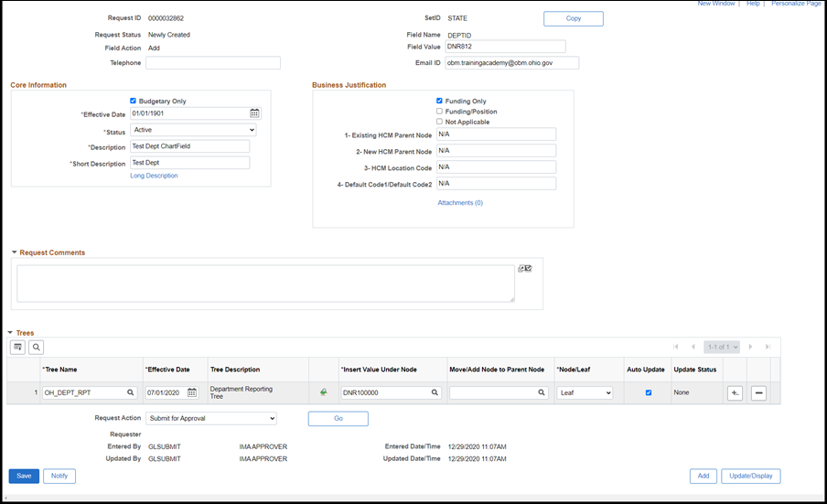Collapse the Request Comments section

coord(15,252)
